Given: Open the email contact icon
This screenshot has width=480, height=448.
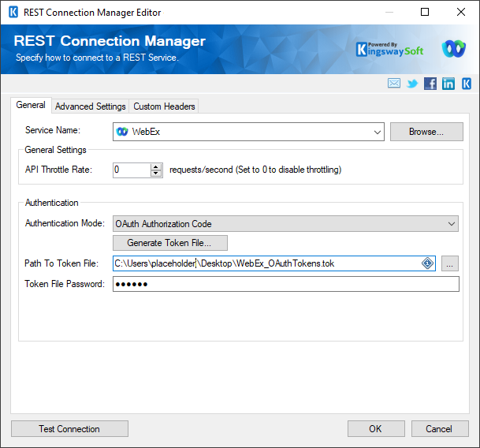Looking at the screenshot, I should (x=393, y=83).
